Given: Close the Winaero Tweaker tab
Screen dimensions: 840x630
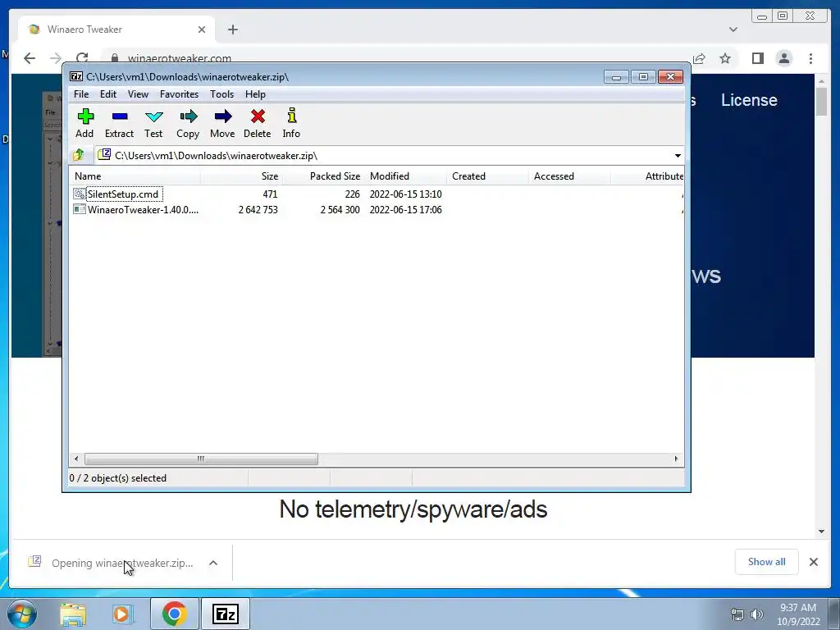Looking at the screenshot, I should [x=202, y=30].
